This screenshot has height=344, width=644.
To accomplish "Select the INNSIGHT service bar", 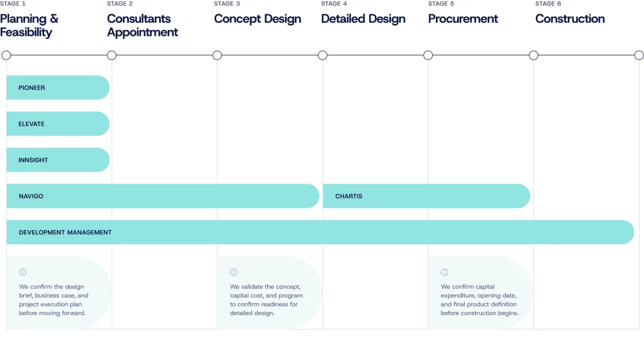I will pyautogui.click(x=58, y=160).
